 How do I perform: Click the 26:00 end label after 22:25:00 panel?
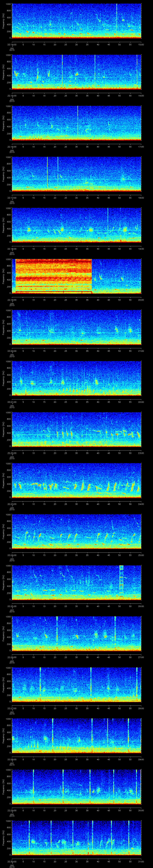141,606
